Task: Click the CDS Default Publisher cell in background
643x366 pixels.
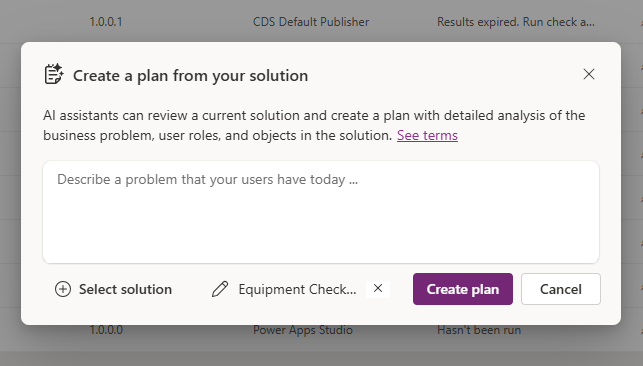Action: pos(311,22)
